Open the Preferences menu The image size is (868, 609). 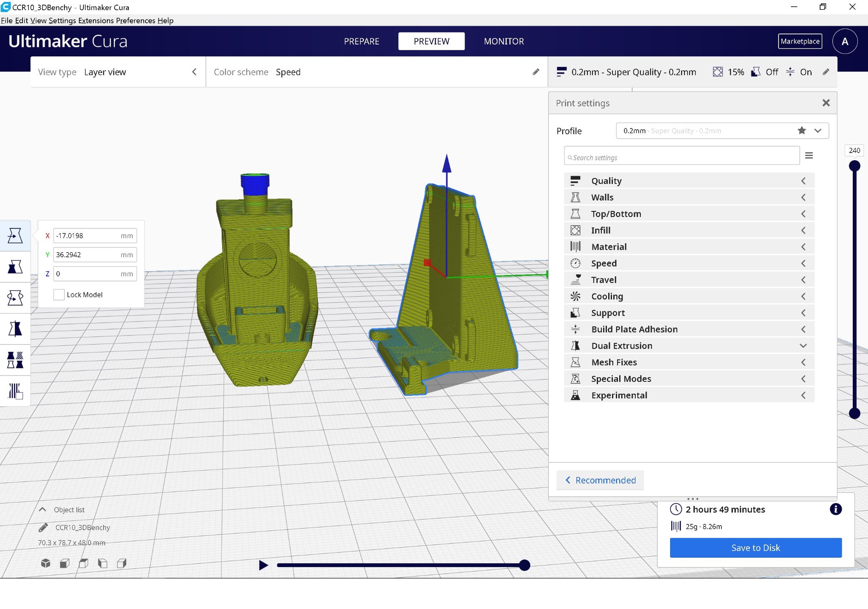pyautogui.click(x=136, y=20)
